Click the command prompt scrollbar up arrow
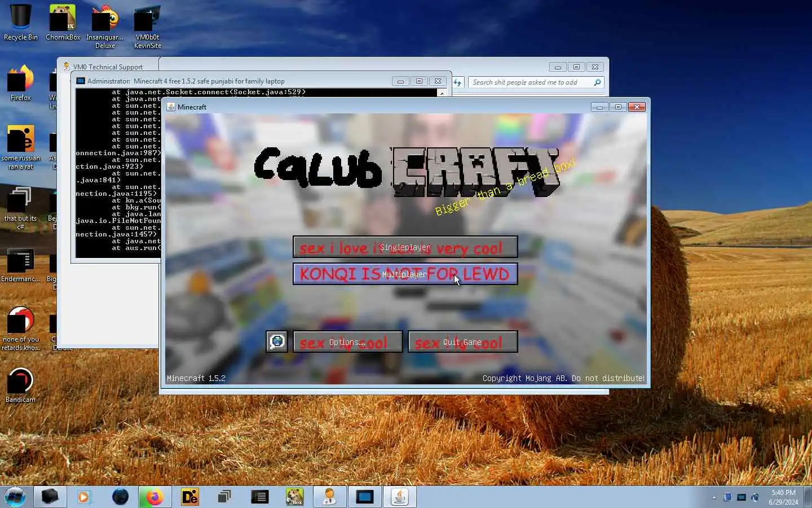 tap(442, 93)
